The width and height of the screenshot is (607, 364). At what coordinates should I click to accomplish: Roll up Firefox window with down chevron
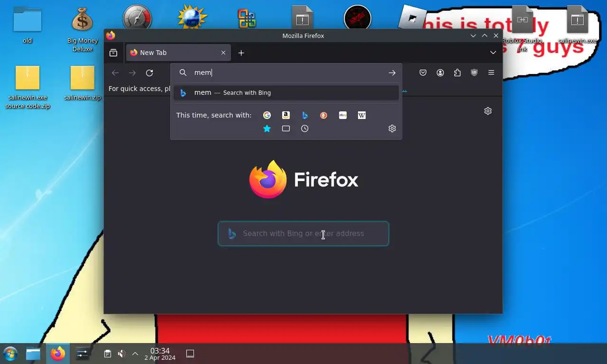tap(473, 36)
